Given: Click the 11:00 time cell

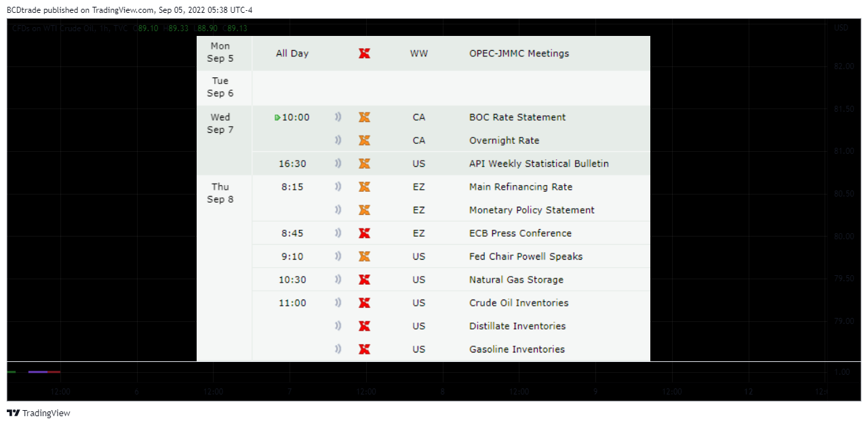Looking at the screenshot, I should pyautogui.click(x=292, y=303).
